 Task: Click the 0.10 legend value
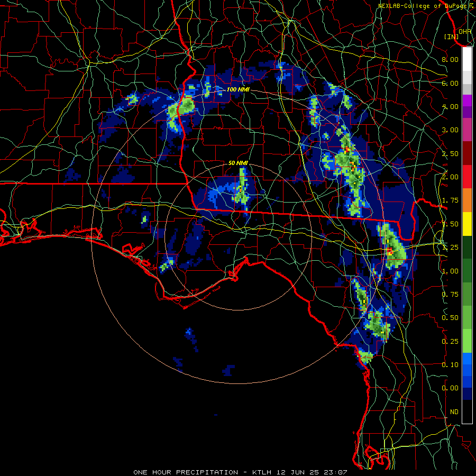click(450, 365)
